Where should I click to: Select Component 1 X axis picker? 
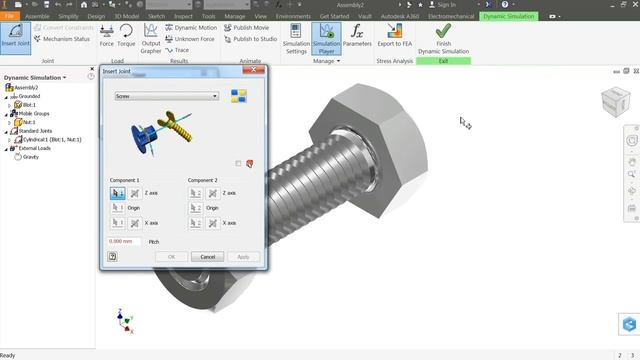[x=118, y=223]
